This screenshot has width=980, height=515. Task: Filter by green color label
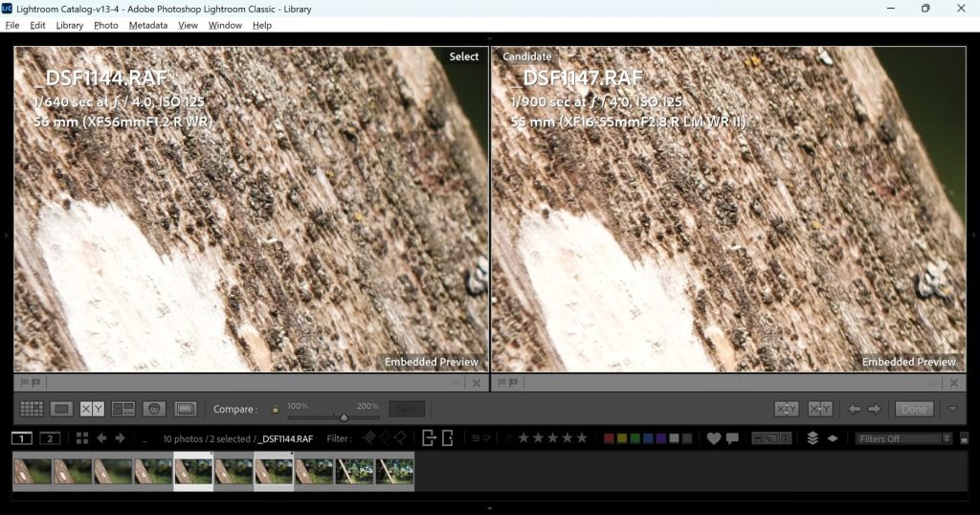(635, 438)
